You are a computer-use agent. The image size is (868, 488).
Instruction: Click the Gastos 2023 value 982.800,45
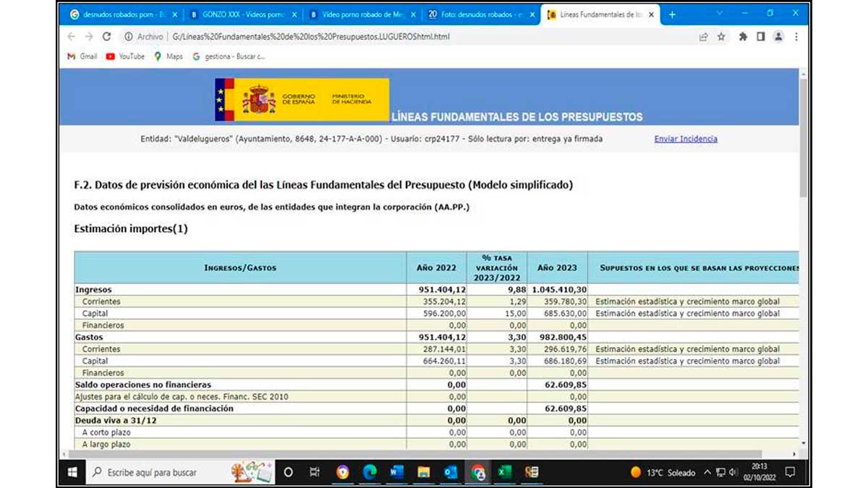563,337
